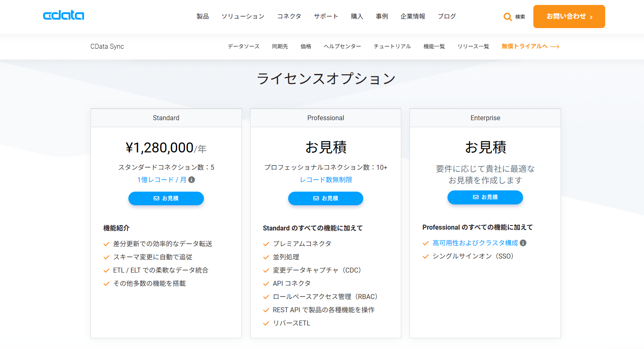Click Standard のすべての機能に加えて heading
The width and height of the screenshot is (644, 349).
[313, 228]
